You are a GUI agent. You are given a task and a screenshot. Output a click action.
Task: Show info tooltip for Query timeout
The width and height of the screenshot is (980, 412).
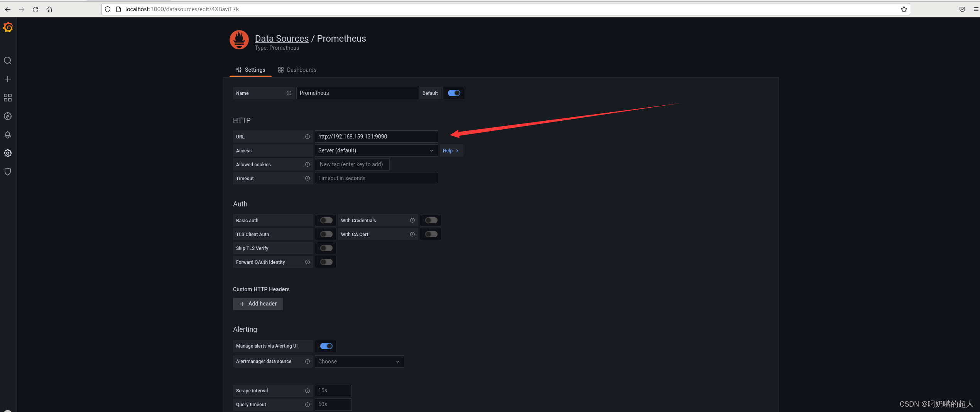308,405
